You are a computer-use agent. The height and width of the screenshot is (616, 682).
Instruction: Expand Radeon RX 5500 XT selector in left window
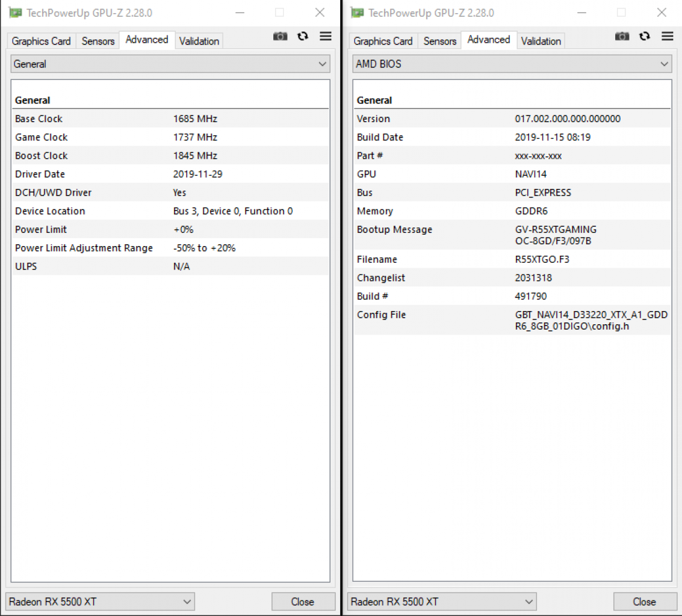tap(100, 602)
